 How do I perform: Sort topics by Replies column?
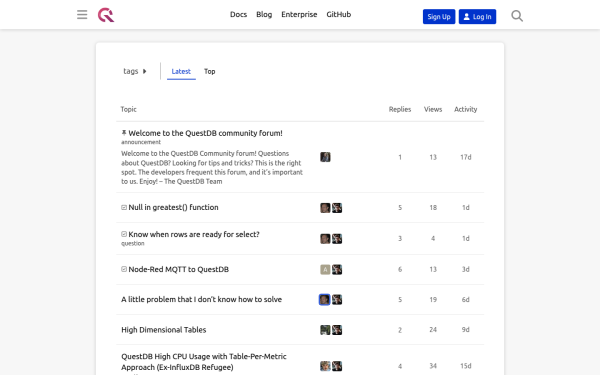[400, 109]
